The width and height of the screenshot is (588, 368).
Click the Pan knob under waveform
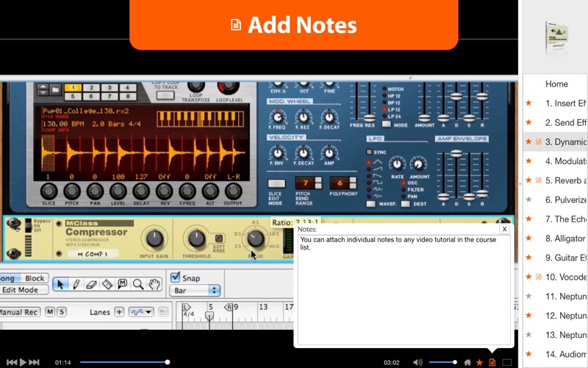point(95,191)
